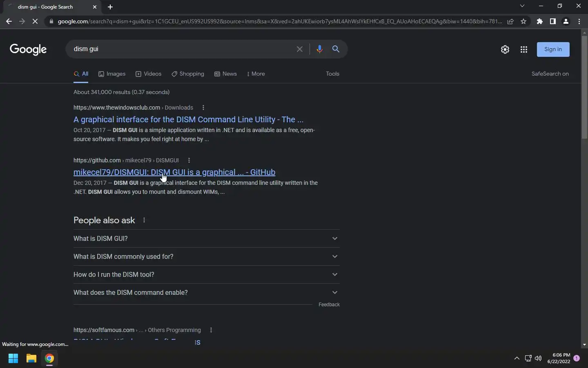Click the softfamous.com URL
The width and height of the screenshot is (588, 368).
tap(104, 330)
